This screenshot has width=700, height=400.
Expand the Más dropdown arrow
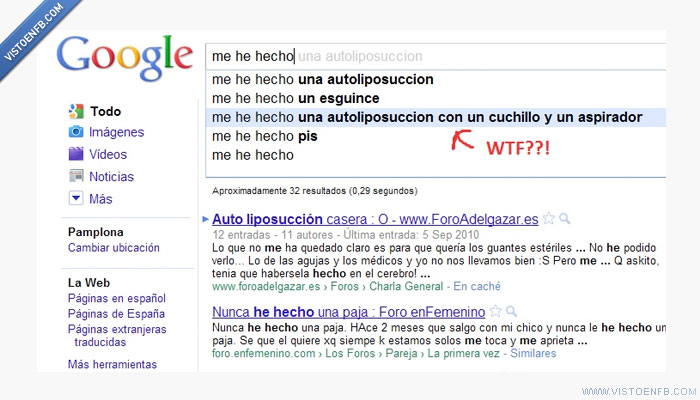click(x=76, y=198)
